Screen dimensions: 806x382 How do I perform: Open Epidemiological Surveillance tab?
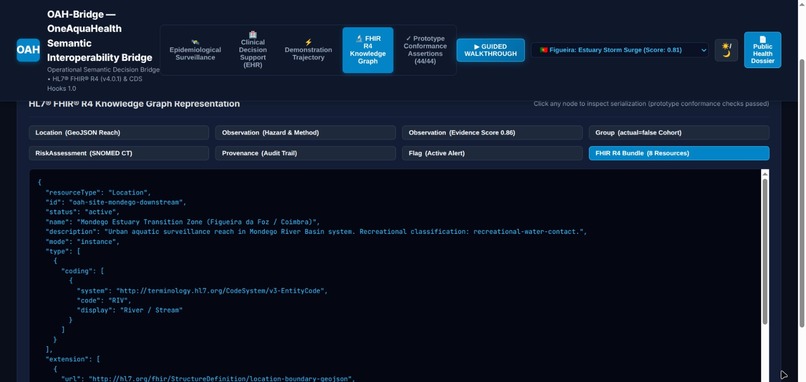[x=195, y=50]
